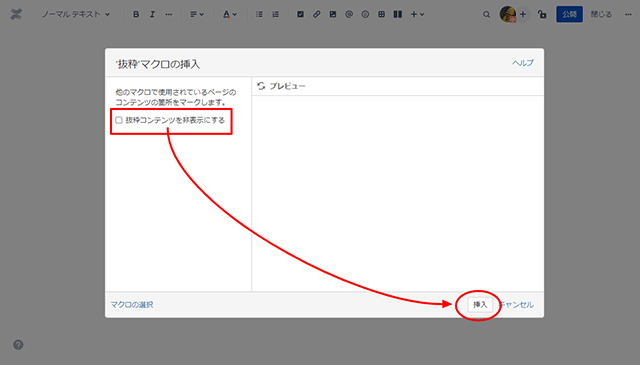Image resolution: width=640 pixels, height=365 pixels.
Task: Insert page layouts columns
Action: coord(398,14)
